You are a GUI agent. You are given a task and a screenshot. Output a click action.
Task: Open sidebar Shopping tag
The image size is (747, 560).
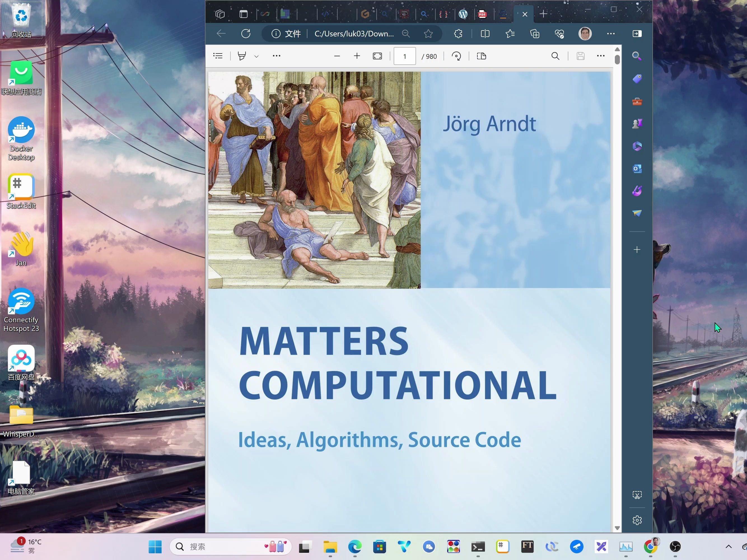[x=637, y=79]
